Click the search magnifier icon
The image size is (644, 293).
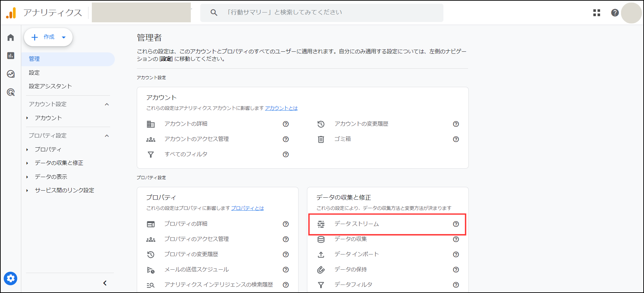(214, 13)
